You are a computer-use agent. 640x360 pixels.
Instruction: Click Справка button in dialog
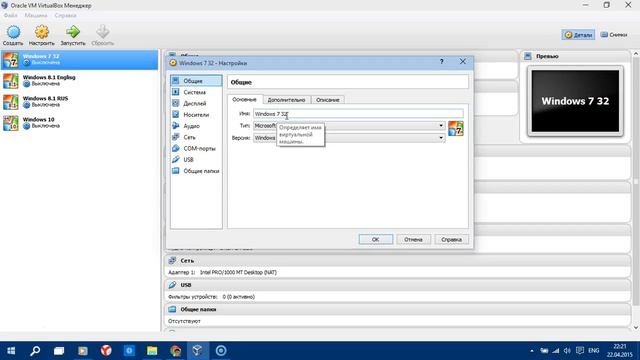pos(451,240)
